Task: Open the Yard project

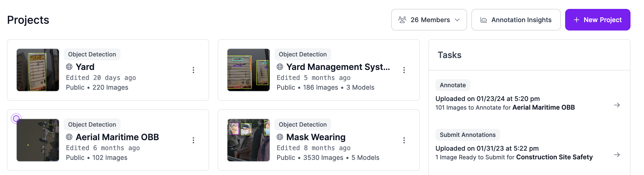Action: click(85, 67)
